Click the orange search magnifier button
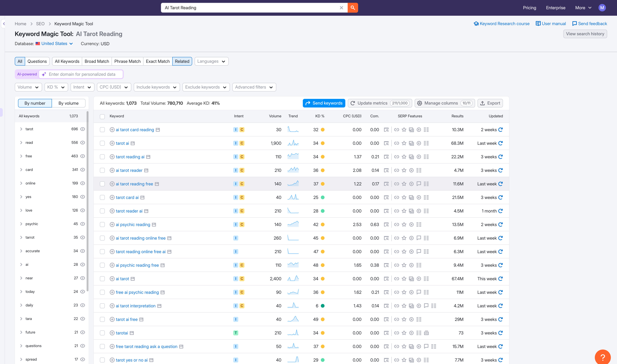The width and height of the screenshot is (617, 364). pyautogui.click(x=353, y=8)
